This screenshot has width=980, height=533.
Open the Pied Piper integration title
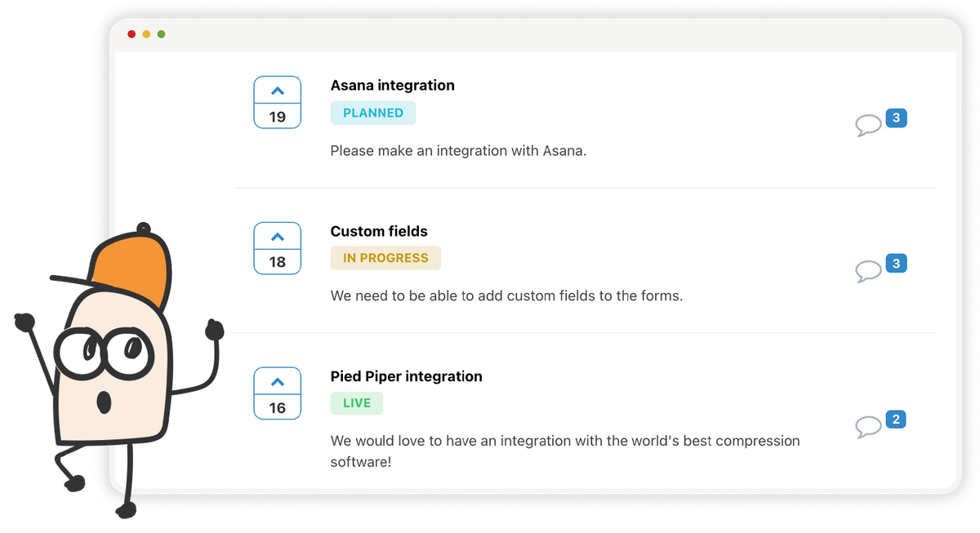pyautogui.click(x=407, y=376)
